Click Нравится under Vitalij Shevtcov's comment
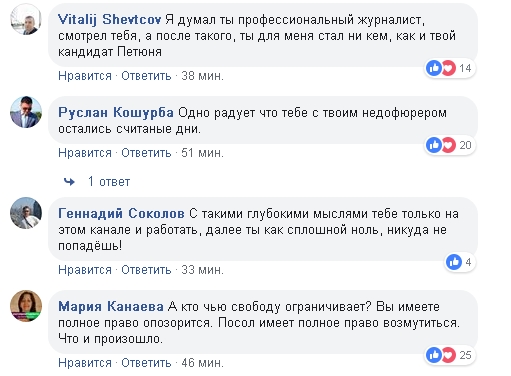This screenshot has width=511, height=376. click(x=85, y=76)
